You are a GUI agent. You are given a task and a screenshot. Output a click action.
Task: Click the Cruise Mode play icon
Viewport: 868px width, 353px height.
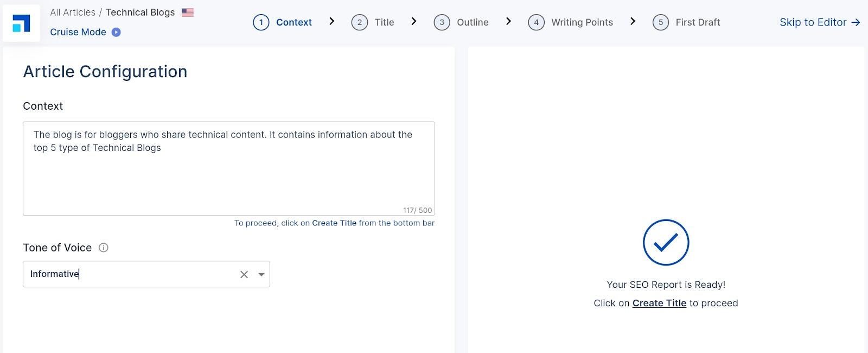click(x=116, y=32)
